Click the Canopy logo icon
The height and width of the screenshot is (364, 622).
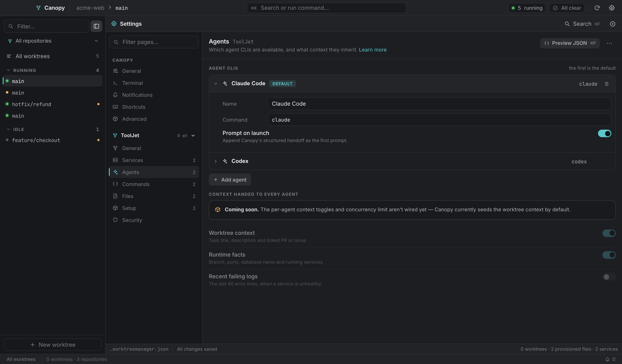point(38,8)
